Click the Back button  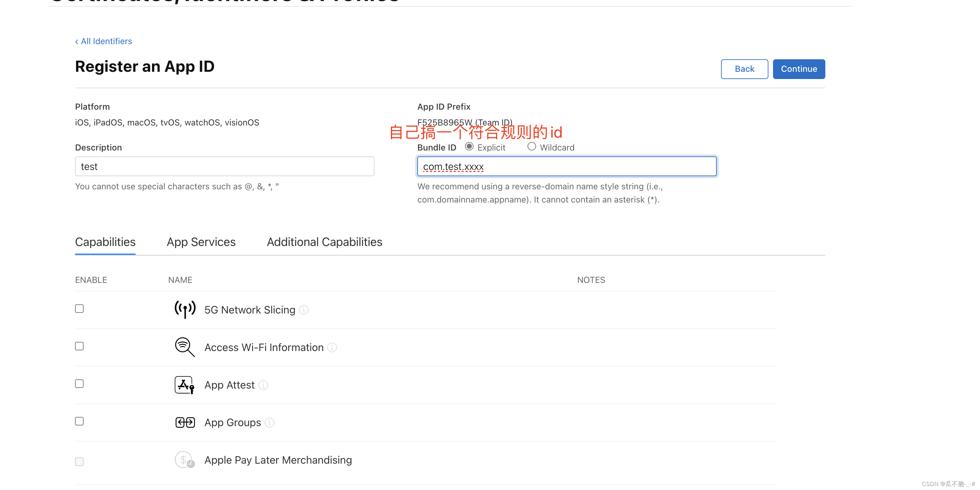pyautogui.click(x=744, y=69)
